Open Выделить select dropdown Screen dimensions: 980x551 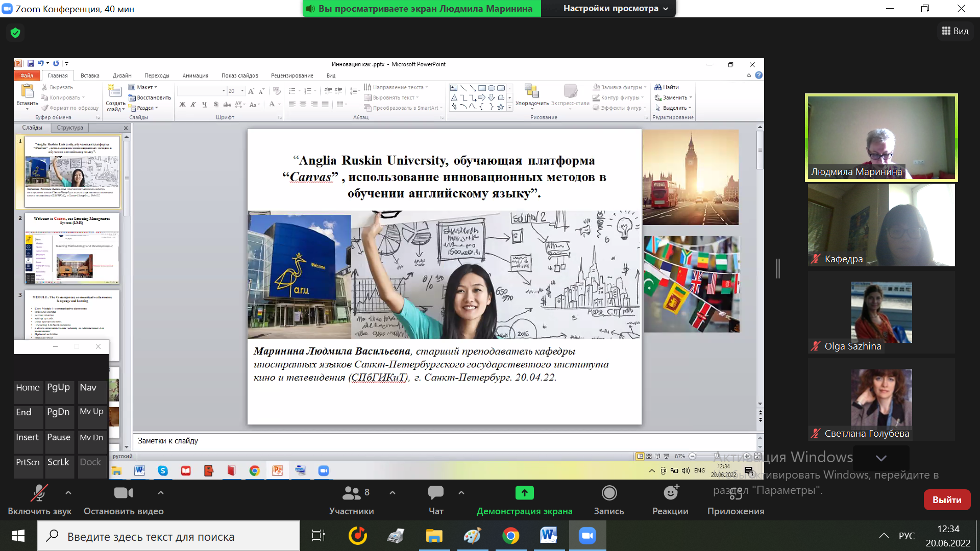coord(673,108)
